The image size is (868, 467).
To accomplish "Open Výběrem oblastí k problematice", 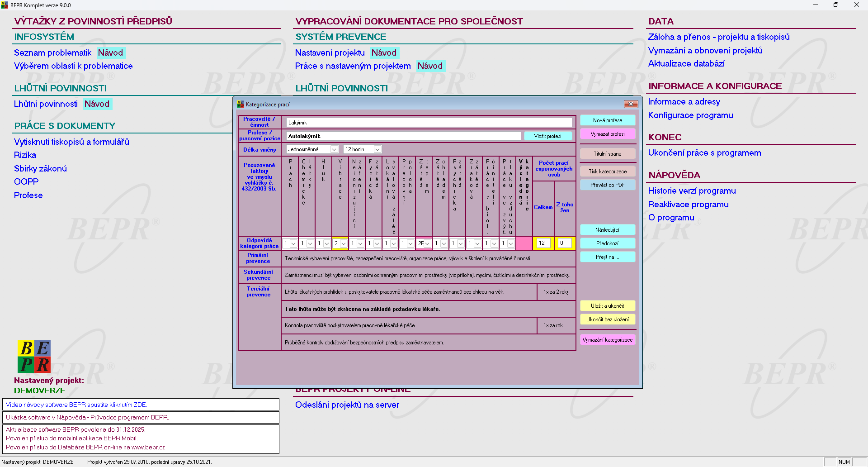I will 73,66.
